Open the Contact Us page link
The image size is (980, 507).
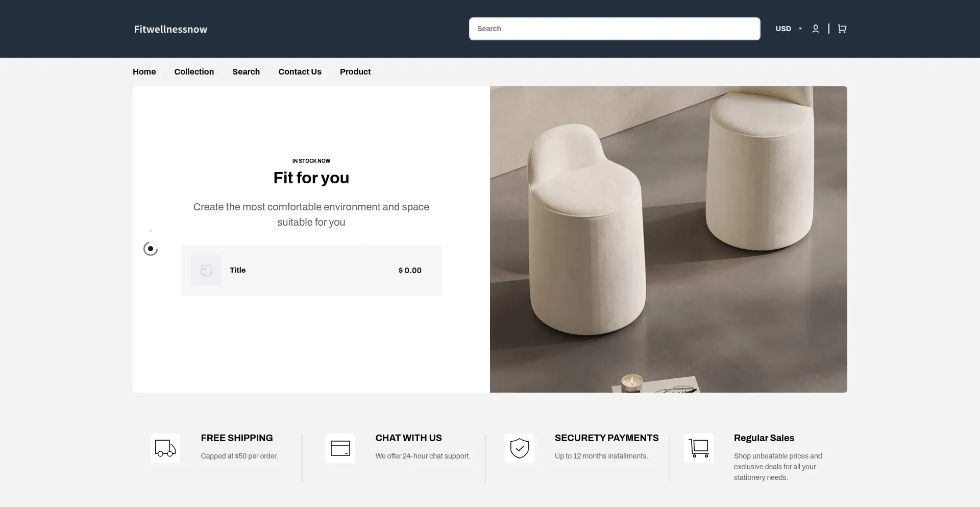pos(300,72)
